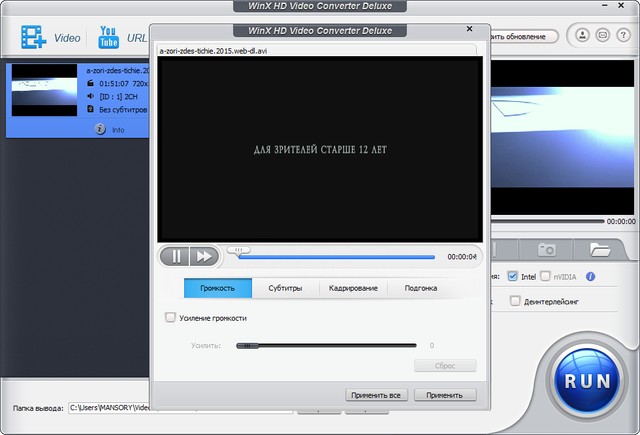Click the fast-forward button in preview
The image size is (640, 435).
click(x=203, y=256)
